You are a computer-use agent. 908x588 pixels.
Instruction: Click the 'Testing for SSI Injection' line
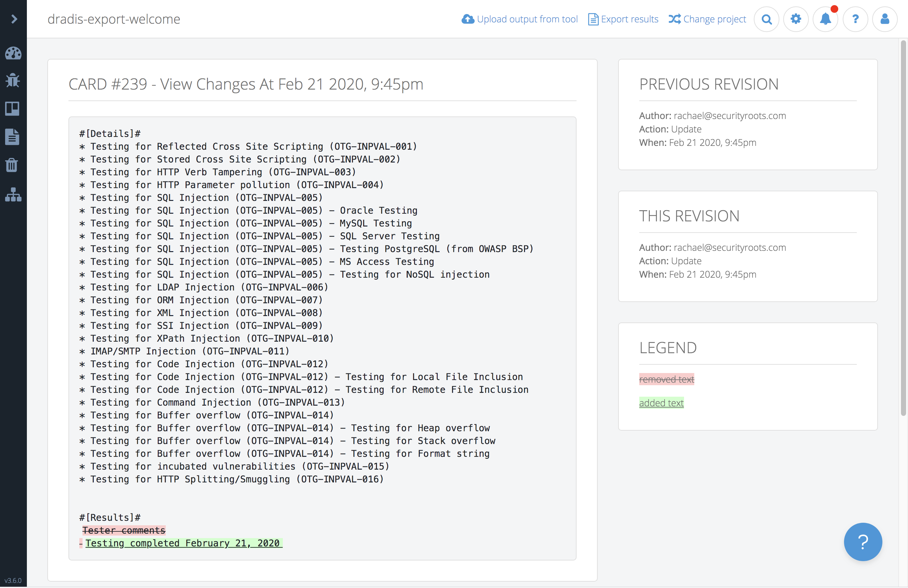(201, 325)
